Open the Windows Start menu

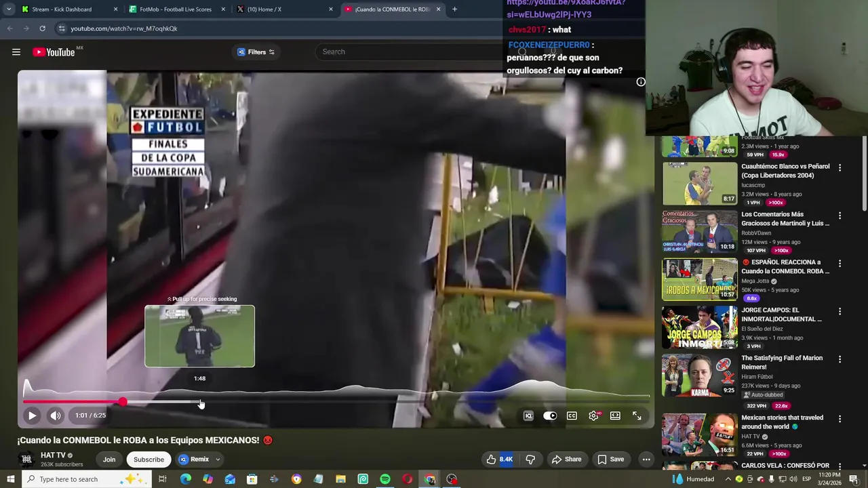point(10,479)
